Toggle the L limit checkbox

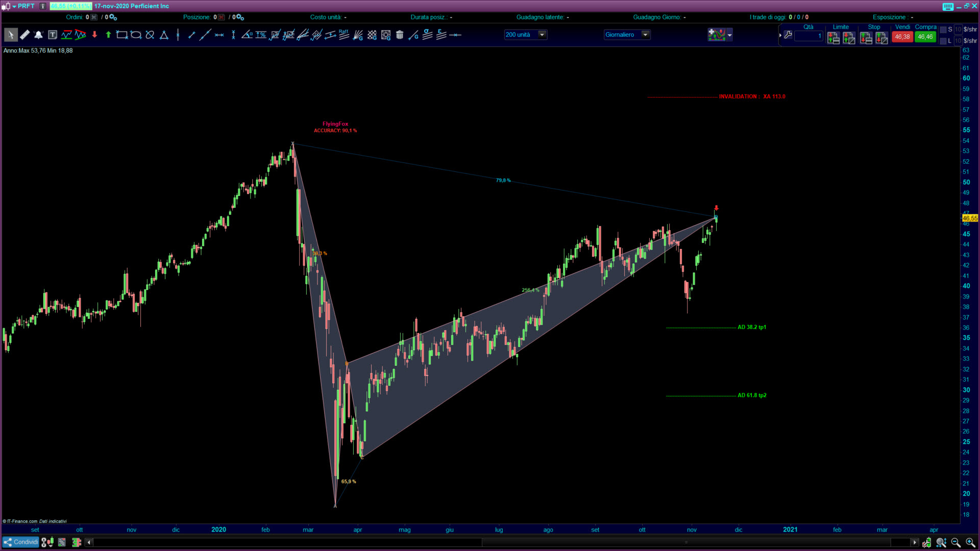[x=943, y=41]
